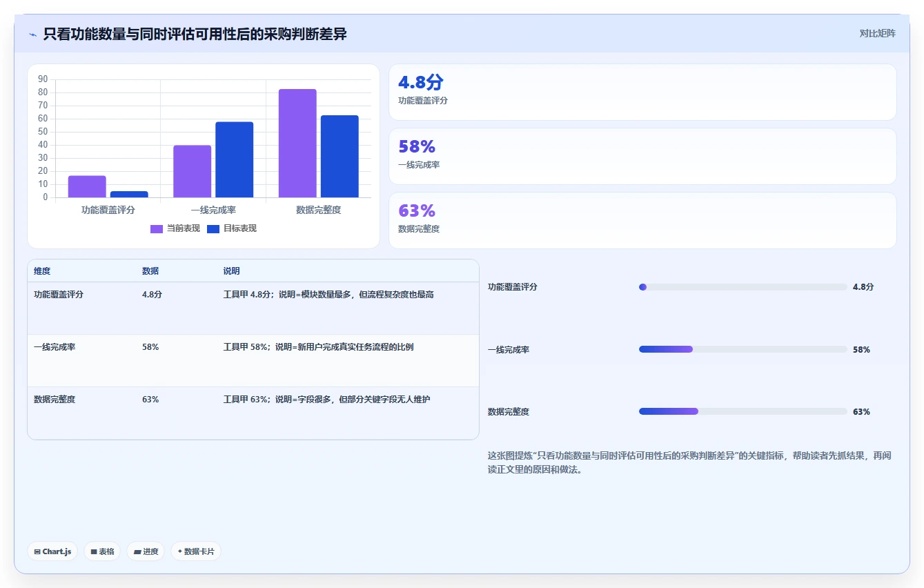Image resolution: width=924 pixels, height=588 pixels.
Task: Click the Chart.js tag chip
Action: point(52,551)
